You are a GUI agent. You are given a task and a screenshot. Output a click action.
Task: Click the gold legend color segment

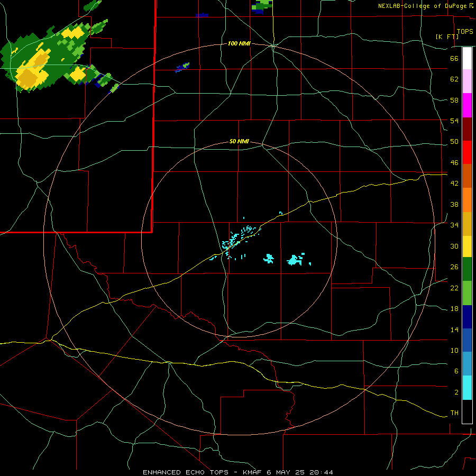pos(467,224)
